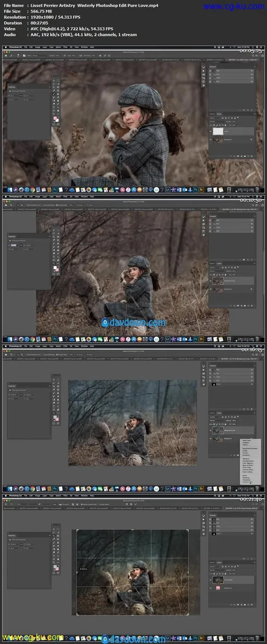Viewport: 267px width, 644px height.
Task: Open the Image menu in the 00:10:50 frame
Action: pyautogui.click(x=38, y=197)
